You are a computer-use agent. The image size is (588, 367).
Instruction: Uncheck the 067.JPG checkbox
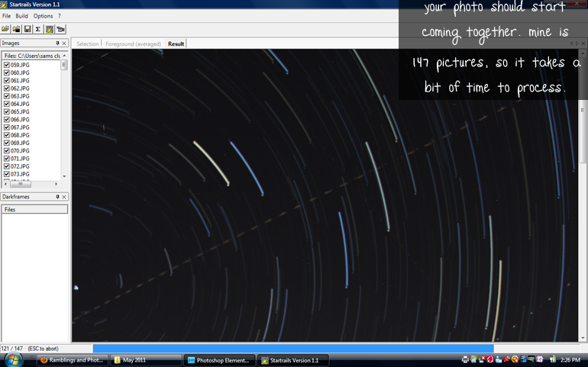coord(6,127)
